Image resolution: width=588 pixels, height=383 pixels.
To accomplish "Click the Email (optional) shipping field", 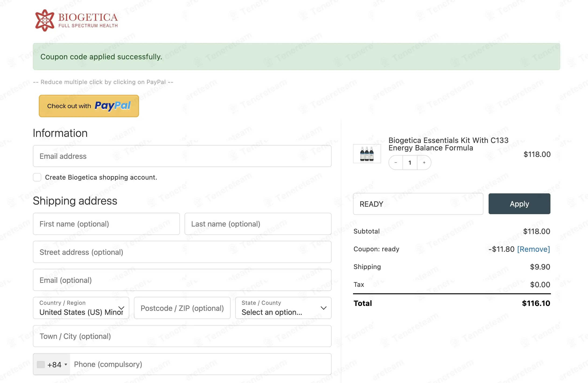I will [x=182, y=280].
